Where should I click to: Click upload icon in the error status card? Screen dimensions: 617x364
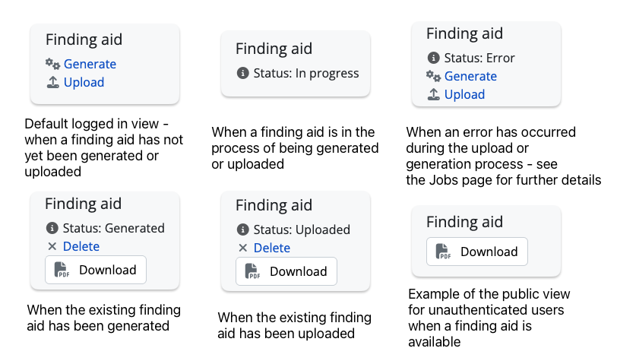[433, 94]
